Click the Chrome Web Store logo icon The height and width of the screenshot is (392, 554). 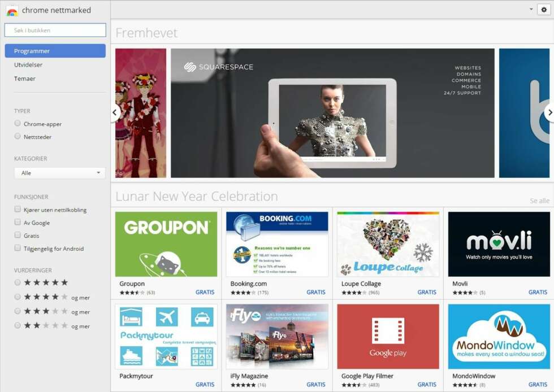(x=12, y=11)
